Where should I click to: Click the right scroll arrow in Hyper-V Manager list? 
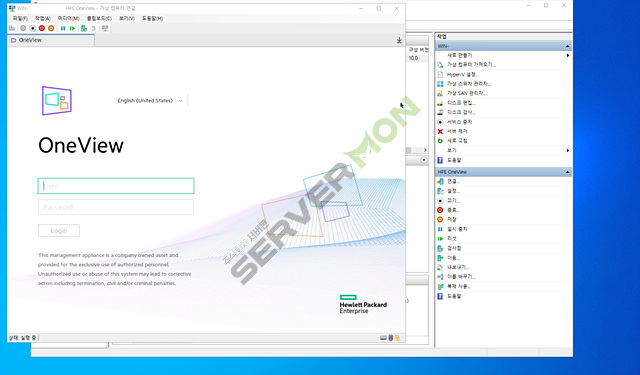(x=425, y=150)
